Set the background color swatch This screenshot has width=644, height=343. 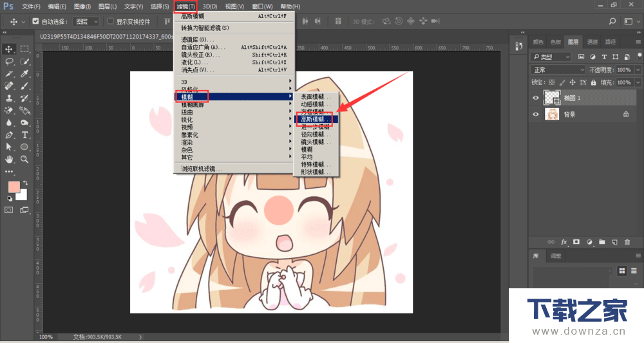tap(23, 196)
